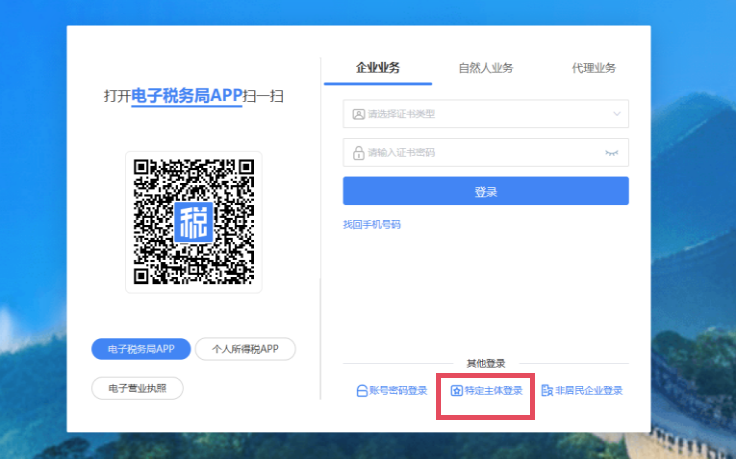Click the QR code image
Screen dimensions: 736x460
(x=194, y=222)
